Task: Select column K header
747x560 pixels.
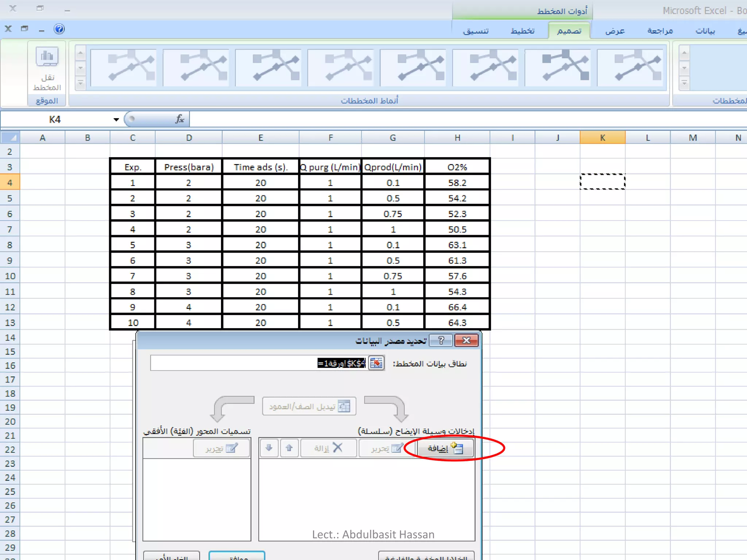Action: (602, 138)
